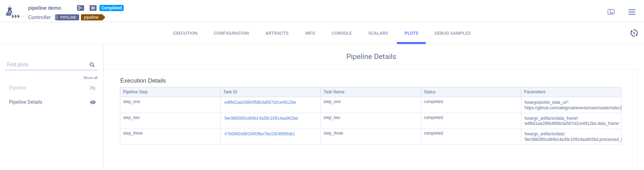Click the pipeline tag label
The height and width of the screenshot is (170, 644).
point(91,17)
